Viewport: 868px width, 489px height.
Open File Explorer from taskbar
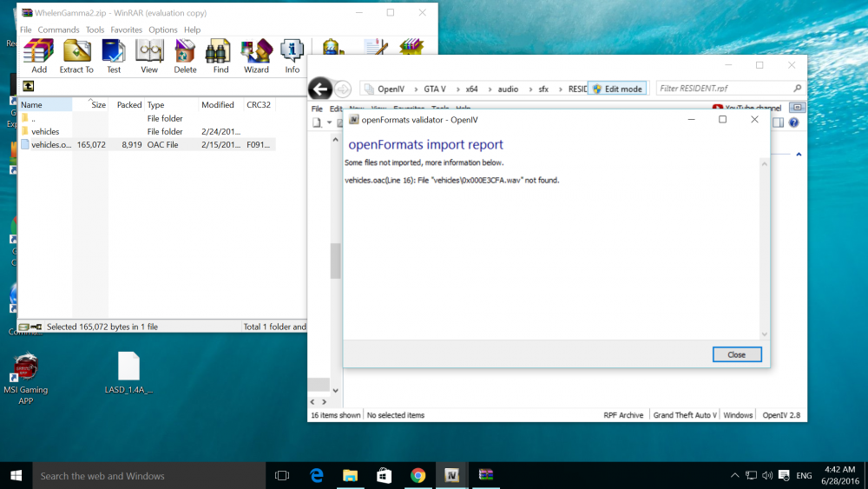[x=350, y=475]
